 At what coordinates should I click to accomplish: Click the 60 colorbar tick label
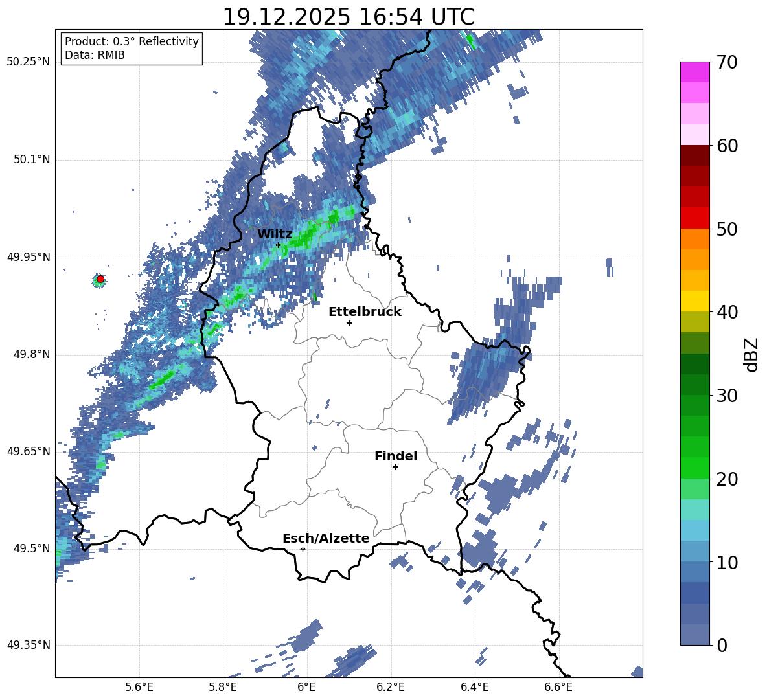[727, 146]
